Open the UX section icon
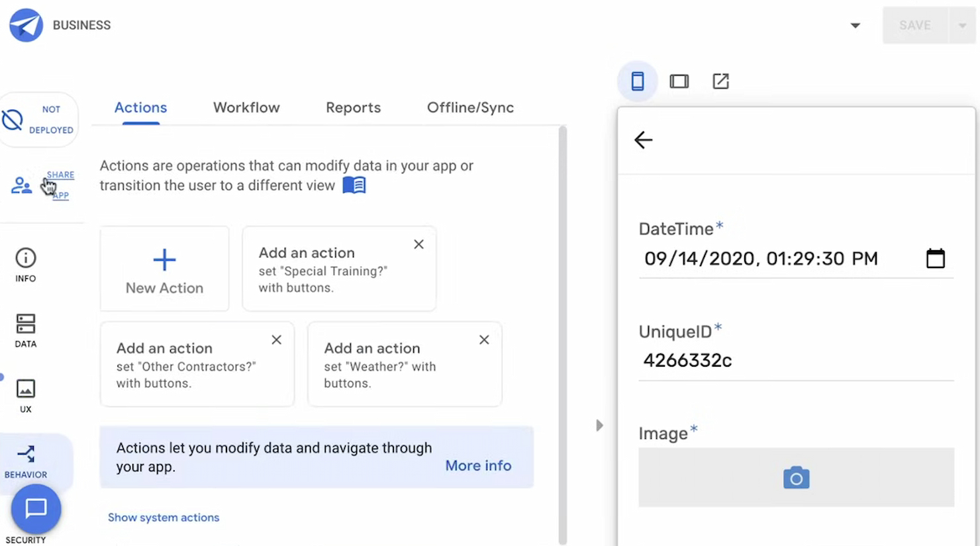Viewport: 980px width, 546px height. pos(26,388)
